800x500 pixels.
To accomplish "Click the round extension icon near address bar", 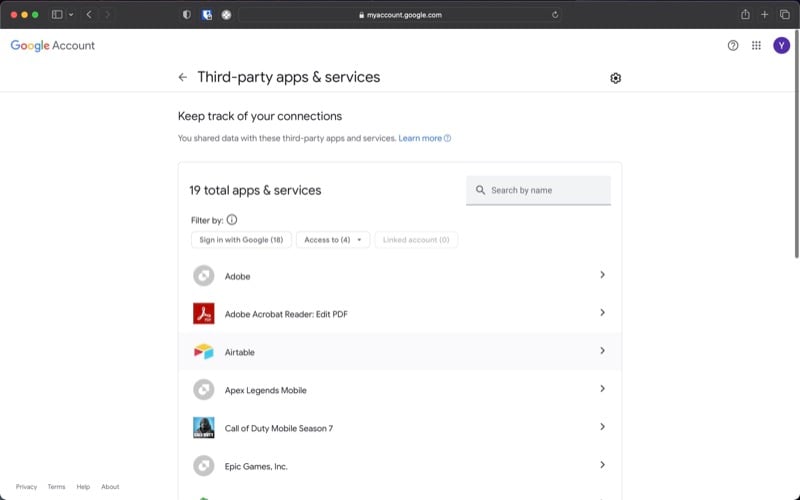I will (226, 15).
